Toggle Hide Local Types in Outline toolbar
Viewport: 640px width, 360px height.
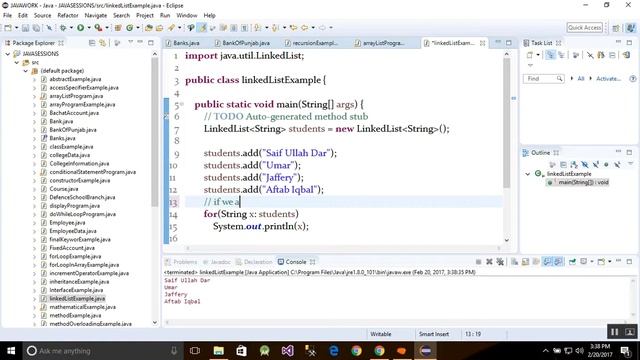[x=617, y=164]
